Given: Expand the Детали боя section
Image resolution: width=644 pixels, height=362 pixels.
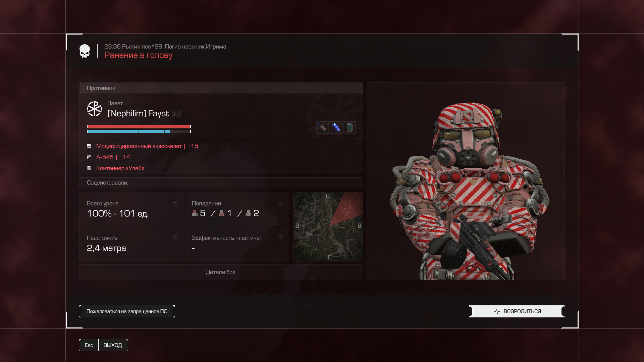Looking at the screenshot, I should tap(221, 272).
